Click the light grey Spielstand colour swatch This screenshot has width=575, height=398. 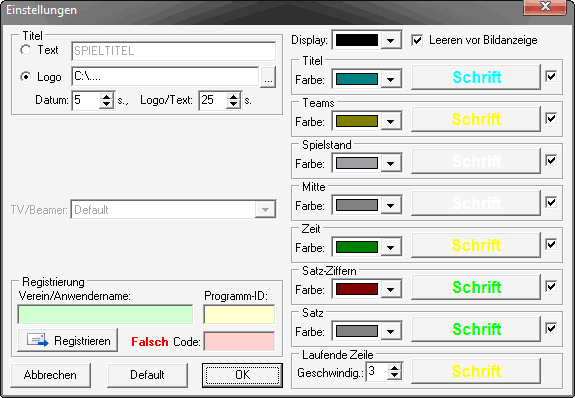pyautogui.click(x=357, y=163)
